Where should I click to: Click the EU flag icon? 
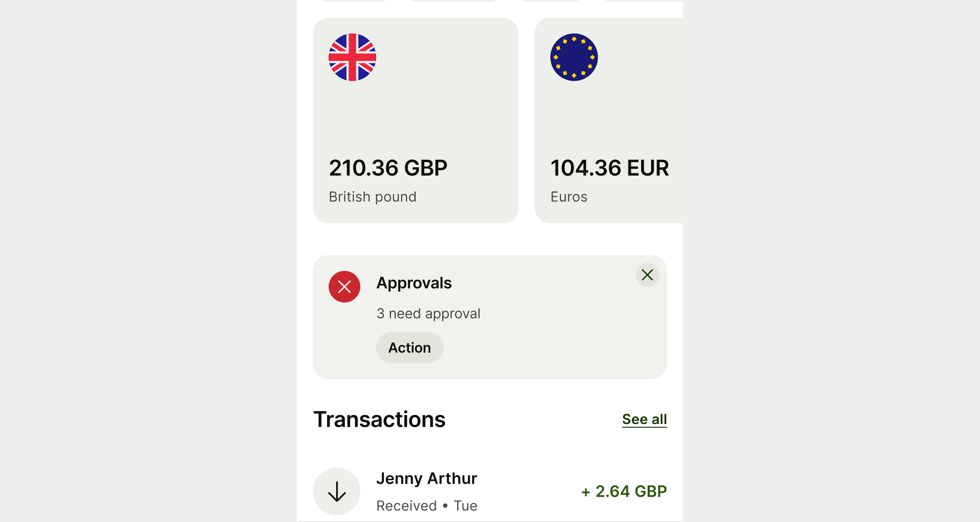[x=574, y=57]
